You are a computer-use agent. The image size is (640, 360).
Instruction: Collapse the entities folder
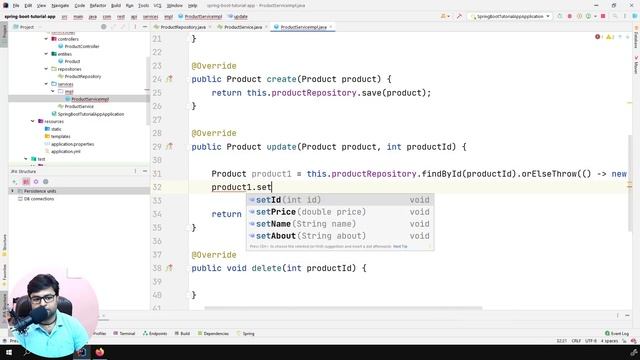click(x=46, y=54)
